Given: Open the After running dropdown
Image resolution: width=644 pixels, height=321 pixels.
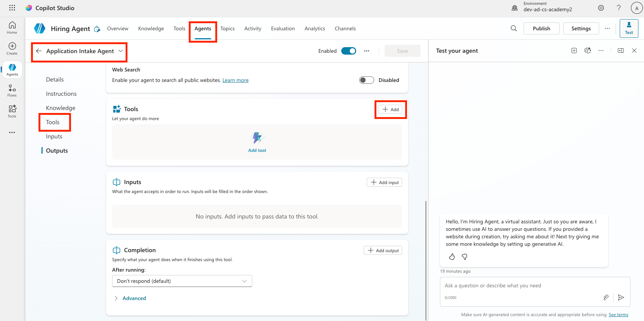Looking at the screenshot, I should coord(182,281).
